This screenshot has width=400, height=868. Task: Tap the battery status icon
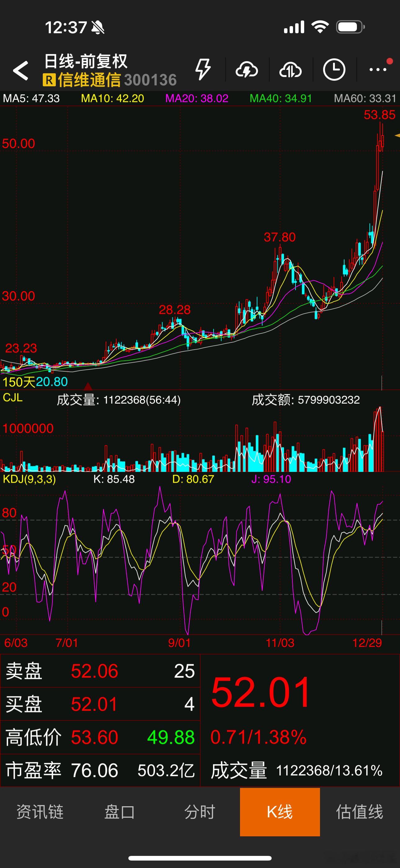[350, 27]
